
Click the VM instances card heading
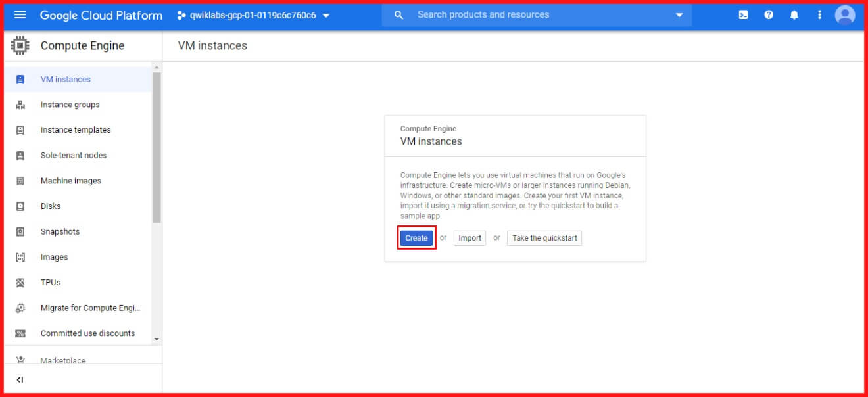(431, 141)
